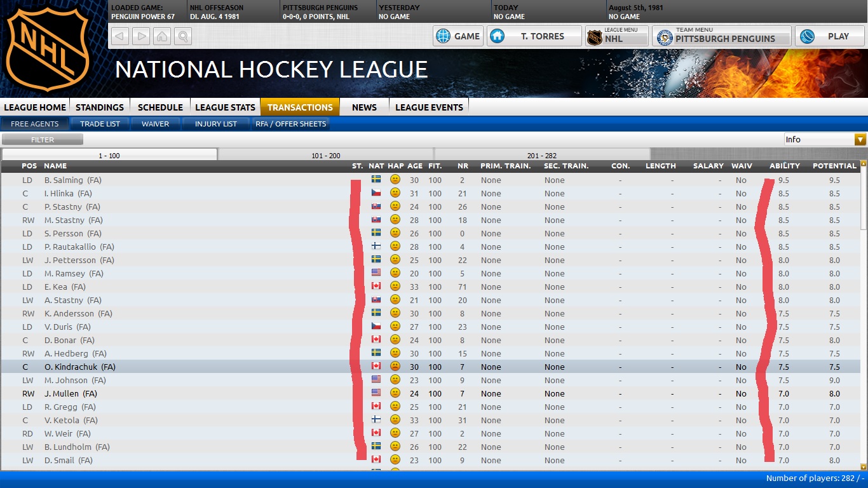Expand the Team Menu Pittsburgh Penguins
Screen dimensions: 868x488
point(721,36)
